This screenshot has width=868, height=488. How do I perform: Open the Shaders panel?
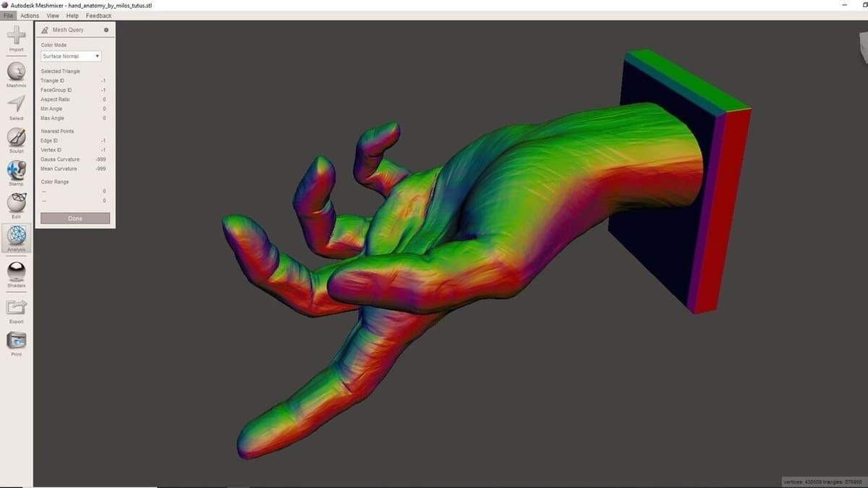pyautogui.click(x=16, y=274)
